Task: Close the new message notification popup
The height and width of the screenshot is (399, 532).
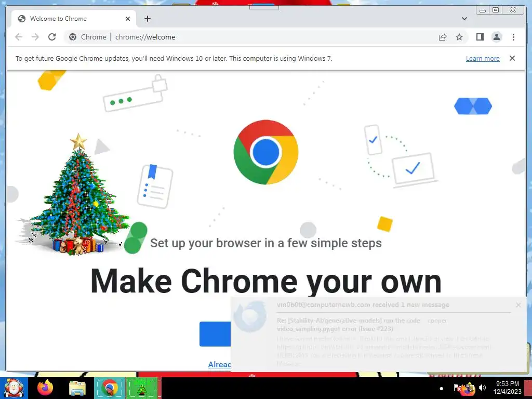Action: (518, 305)
